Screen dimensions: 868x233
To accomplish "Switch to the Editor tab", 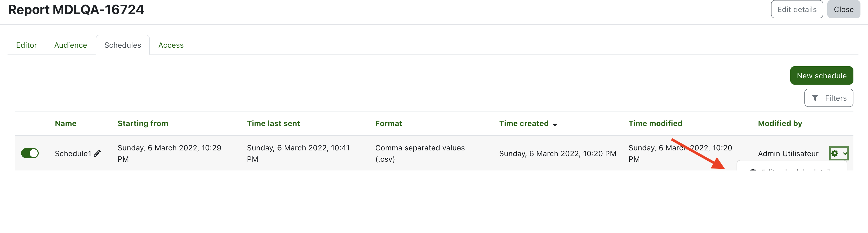I will click(x=27, y=45).
